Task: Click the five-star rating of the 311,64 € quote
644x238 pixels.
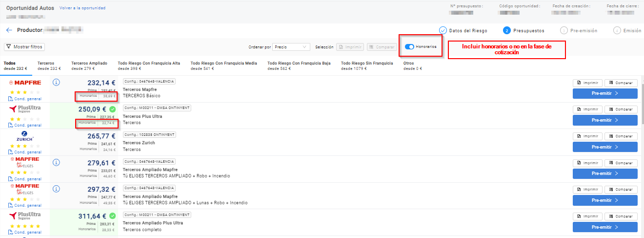Action: pos(25,226)
